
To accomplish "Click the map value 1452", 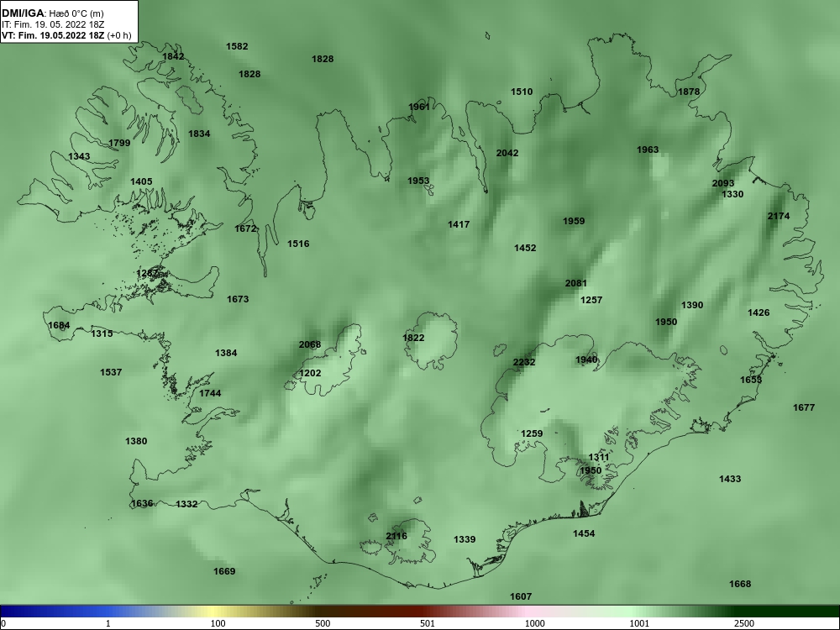I will (x=524, y=248).
